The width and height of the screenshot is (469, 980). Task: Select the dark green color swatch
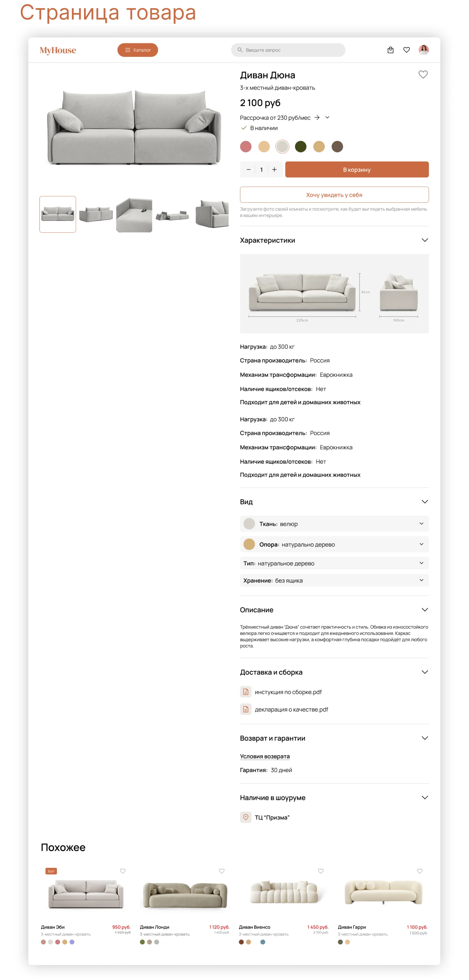click(x=300, y=146)
